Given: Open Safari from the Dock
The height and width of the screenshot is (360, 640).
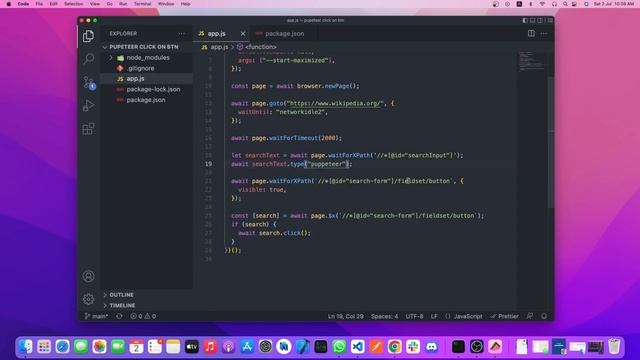Looking at the screenshot, I should (x=62, y=347).
